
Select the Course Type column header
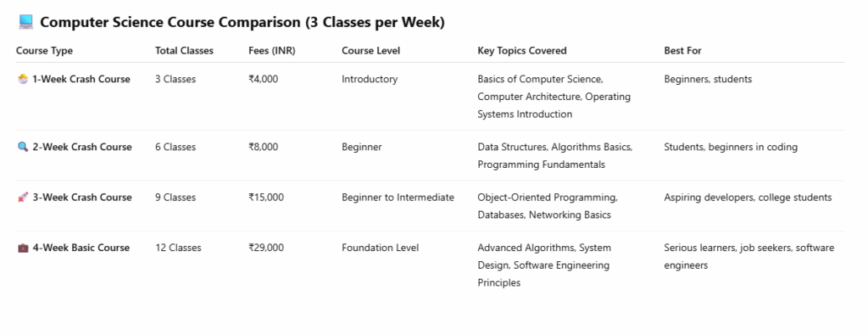coord(44,51)
